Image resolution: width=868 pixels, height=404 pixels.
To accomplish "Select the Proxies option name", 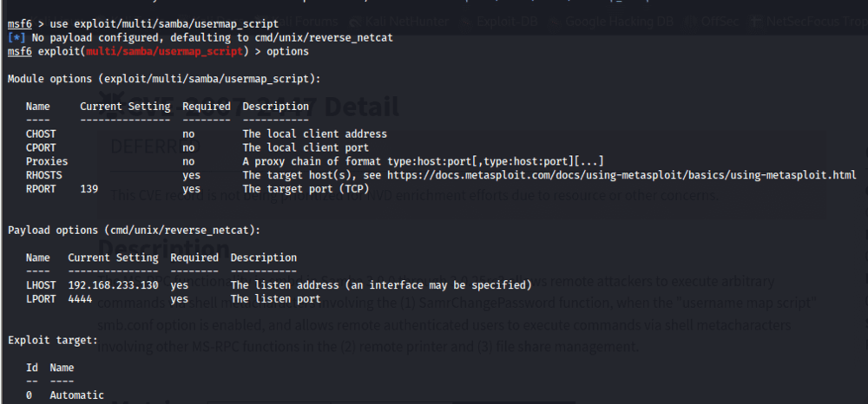I will click(x=47, y=161).
